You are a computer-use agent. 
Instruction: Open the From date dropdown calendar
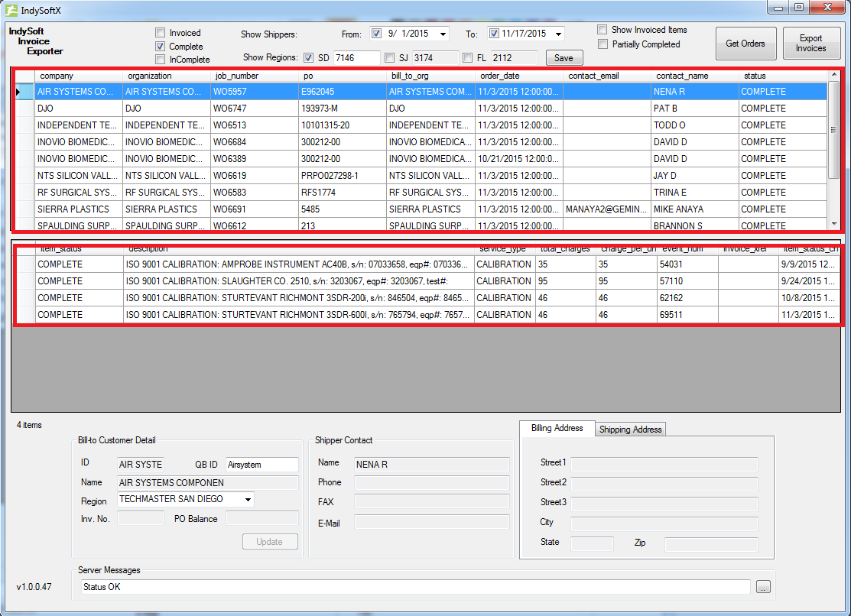point(443,34)
